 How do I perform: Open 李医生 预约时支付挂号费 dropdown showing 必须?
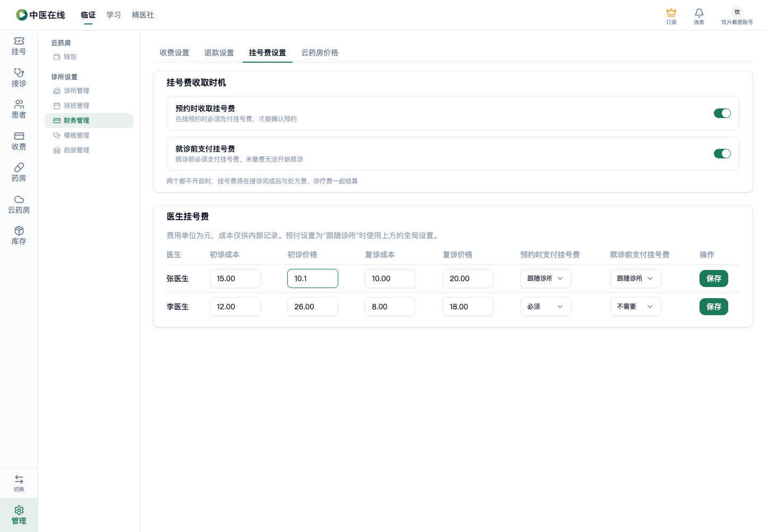545,307
